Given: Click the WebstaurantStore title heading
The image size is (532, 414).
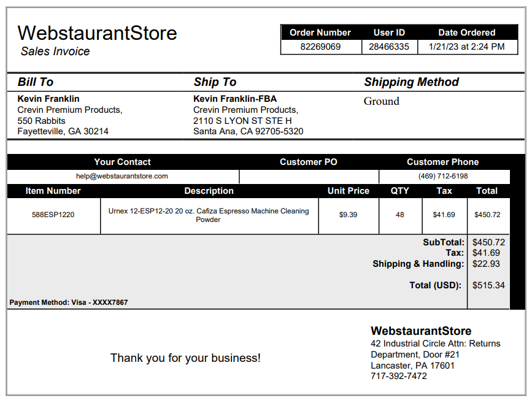Looking at the screenshot, I should (97, 33).
